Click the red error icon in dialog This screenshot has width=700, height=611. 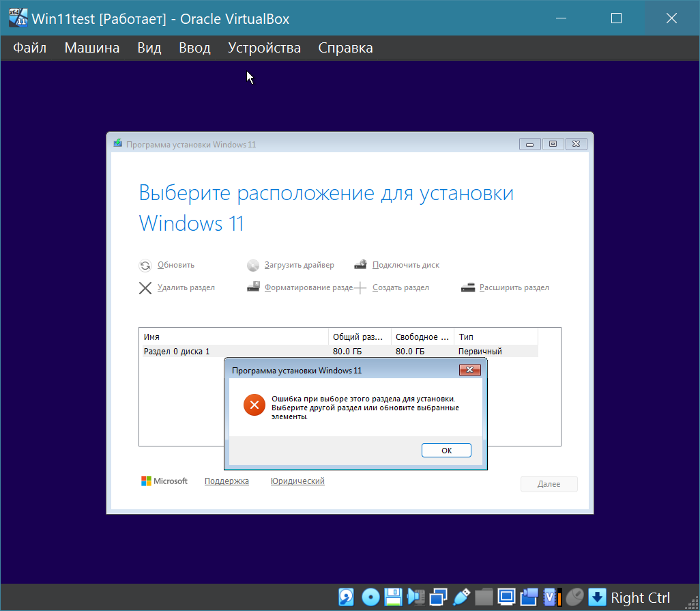(x=254, y=406)
